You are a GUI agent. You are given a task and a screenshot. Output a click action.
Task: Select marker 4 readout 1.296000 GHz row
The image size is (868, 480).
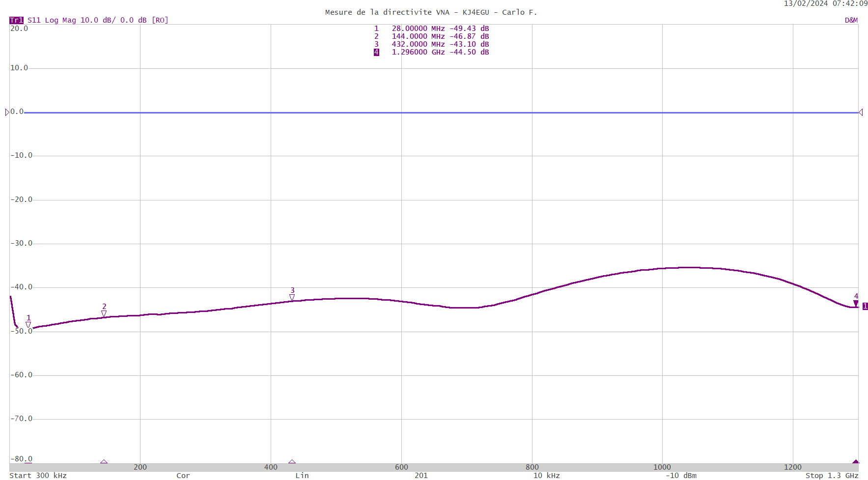point(431,52)
